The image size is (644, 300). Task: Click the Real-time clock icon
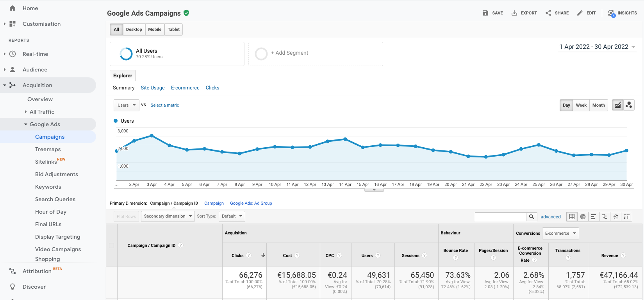[12, 54]
